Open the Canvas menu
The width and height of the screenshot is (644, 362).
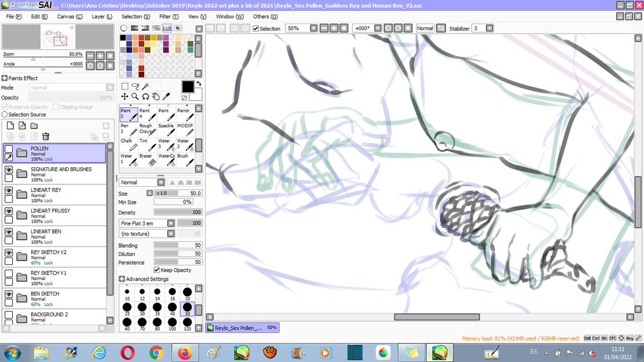point(70,17)
